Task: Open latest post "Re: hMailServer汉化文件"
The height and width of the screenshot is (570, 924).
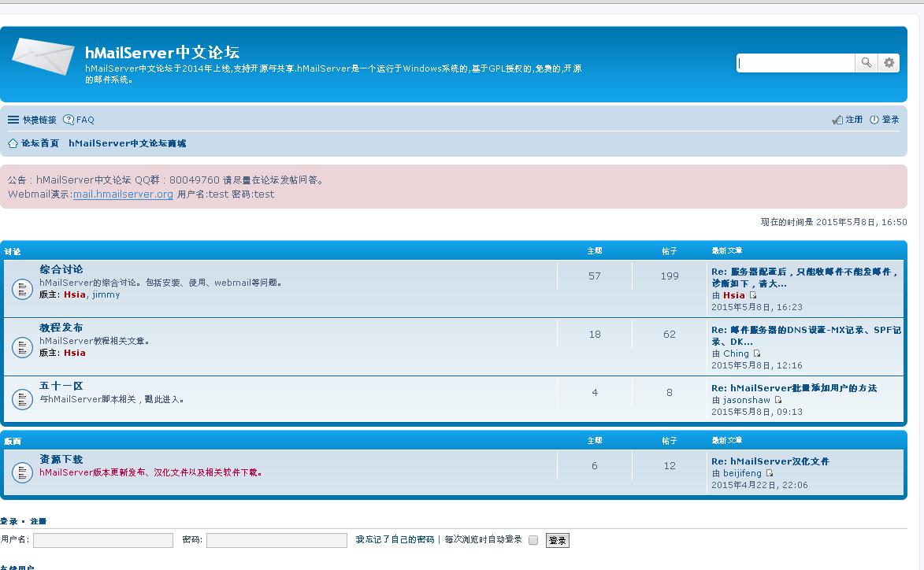Action: click(x=770, y=461)
